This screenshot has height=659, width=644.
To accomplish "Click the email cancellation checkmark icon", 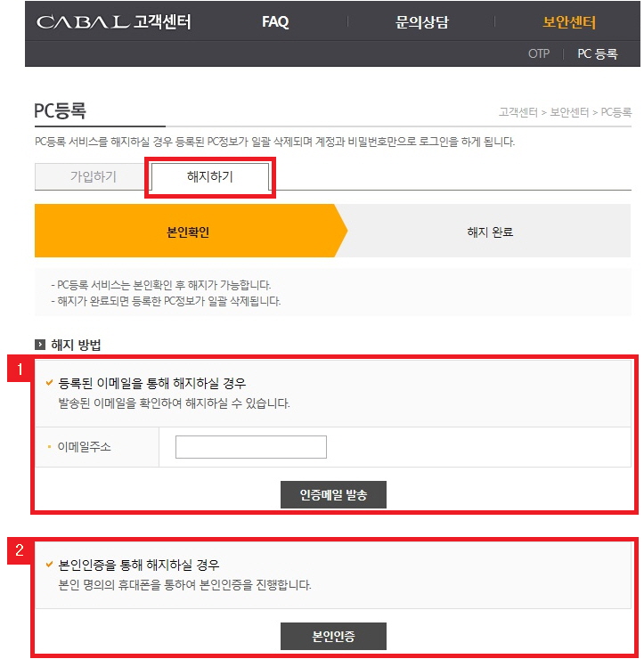I will point(49,383).
